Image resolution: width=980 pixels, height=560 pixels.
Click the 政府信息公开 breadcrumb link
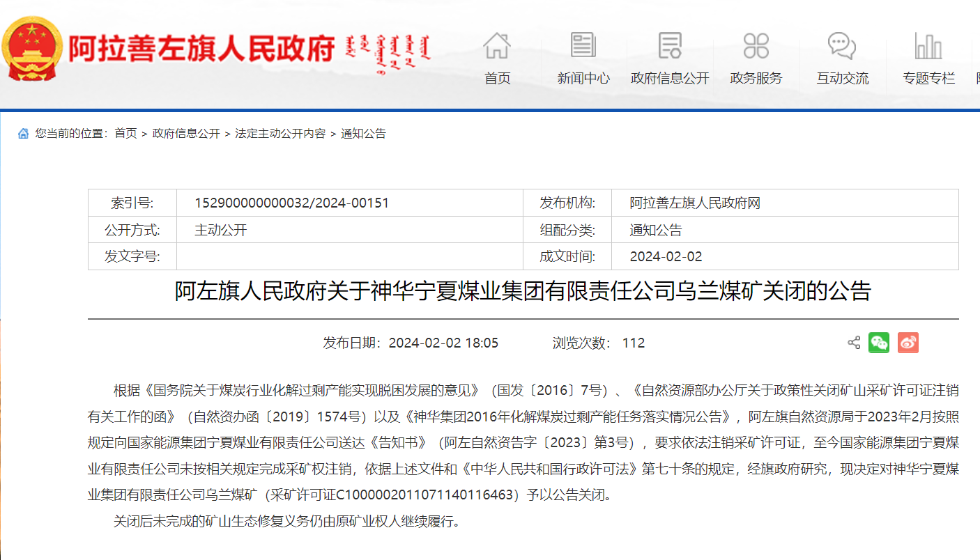(x=186, y=134)
